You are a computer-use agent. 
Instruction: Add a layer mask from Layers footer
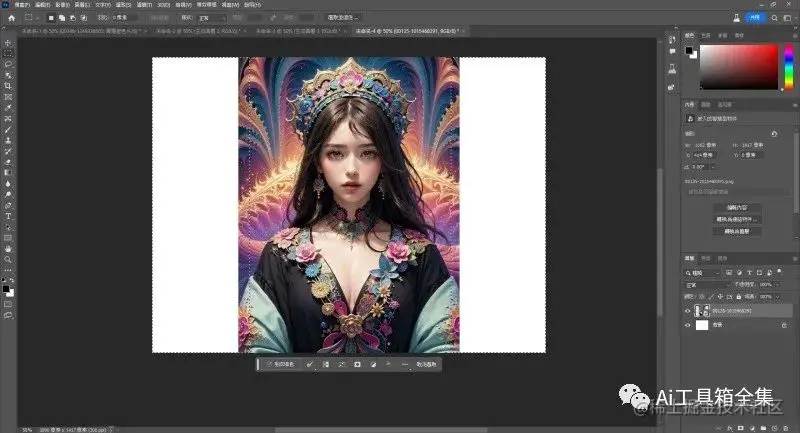coord(741,428)
